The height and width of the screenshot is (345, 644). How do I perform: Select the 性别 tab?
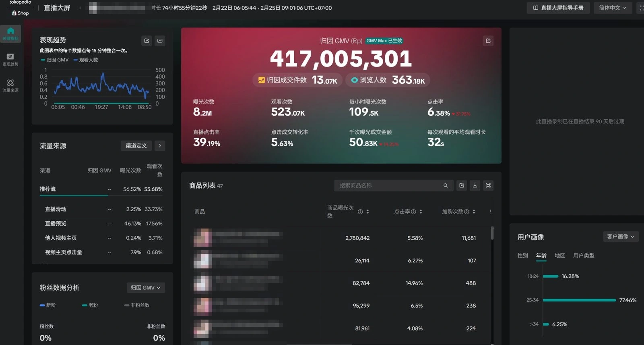[x=522, y=256]
